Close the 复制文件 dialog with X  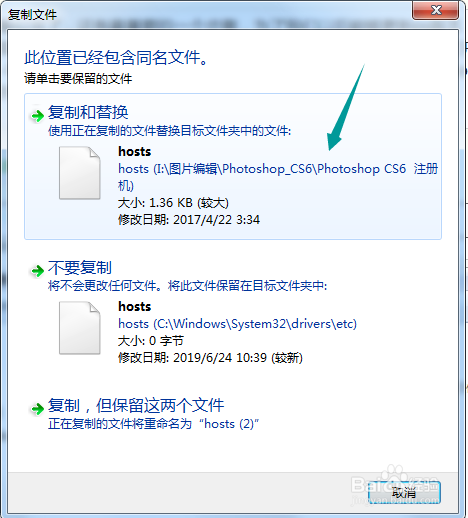(435, 10)
